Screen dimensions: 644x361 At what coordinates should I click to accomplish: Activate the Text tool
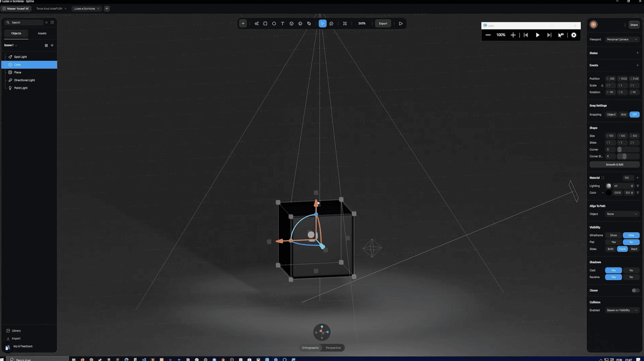(x=282, y=24)
